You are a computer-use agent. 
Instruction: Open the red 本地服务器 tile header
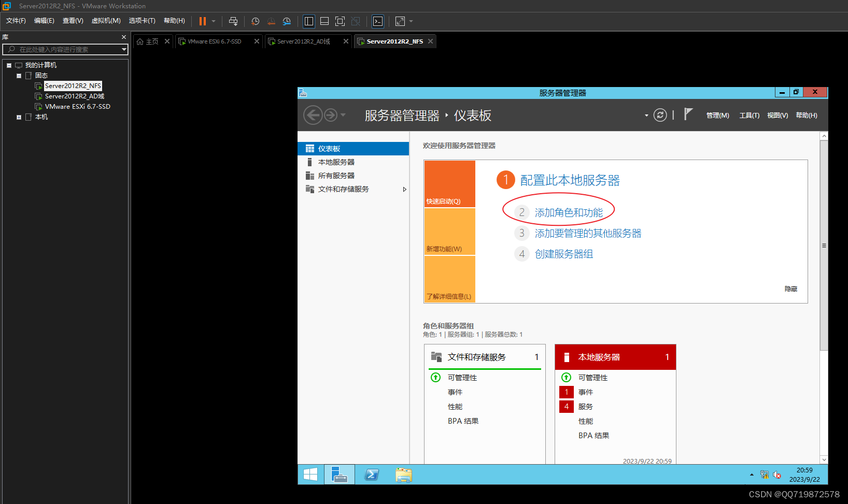[x=615, y=357]
